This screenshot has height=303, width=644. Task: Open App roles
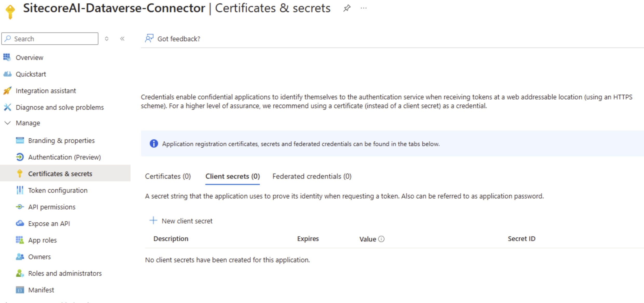click(x=42, y=240)
